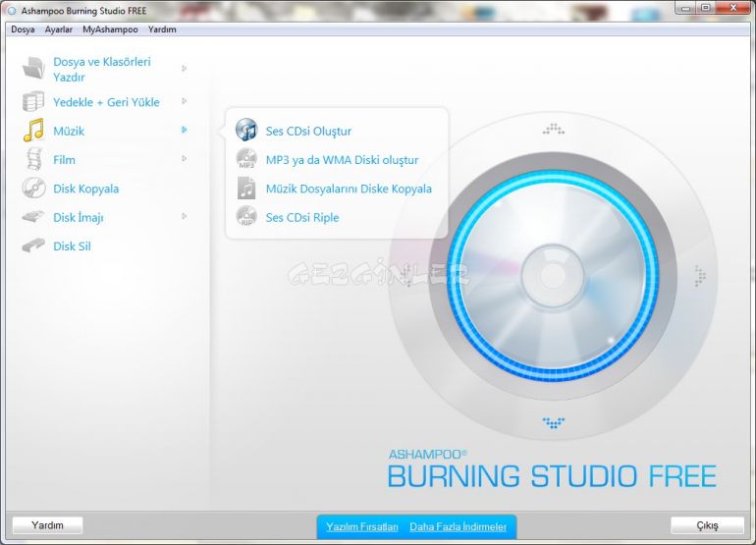756x545 pixels.
Task: Expand the Film submenu arrow
Action: 185,159
